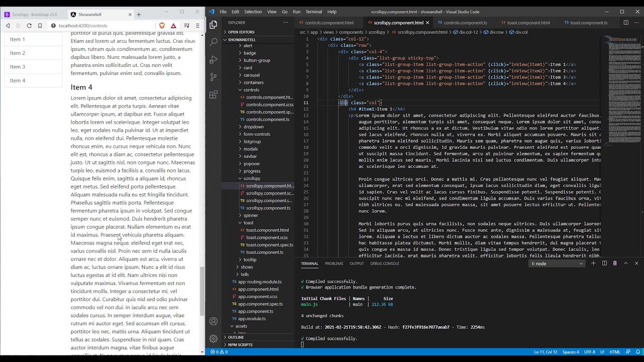Click the UTF-8 encoding in status bar
The width and height of the screenshot is (644, 362).
click(x=590, y=352)
